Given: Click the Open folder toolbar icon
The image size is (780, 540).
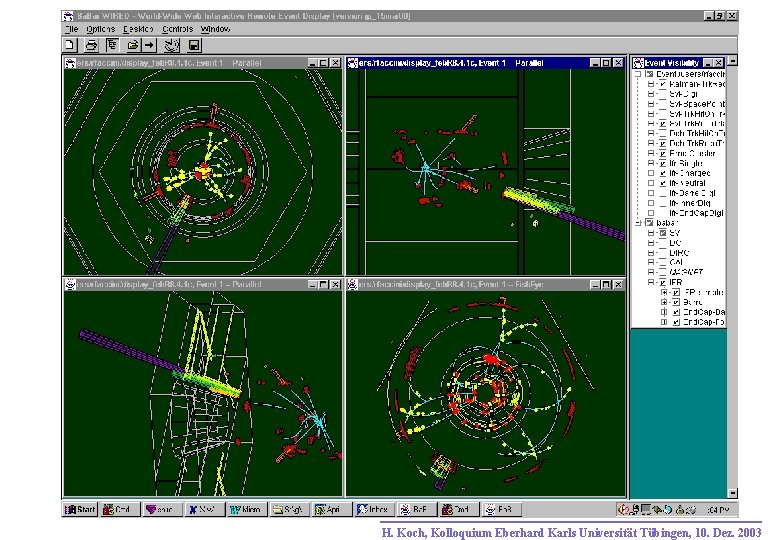Looking at the screenshot, I should (132, 45).
